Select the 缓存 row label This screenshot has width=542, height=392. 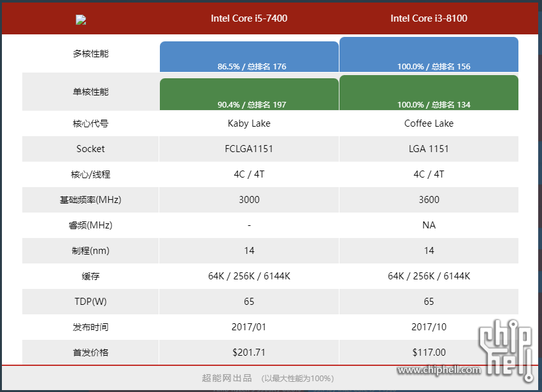[x=90, y=276]
